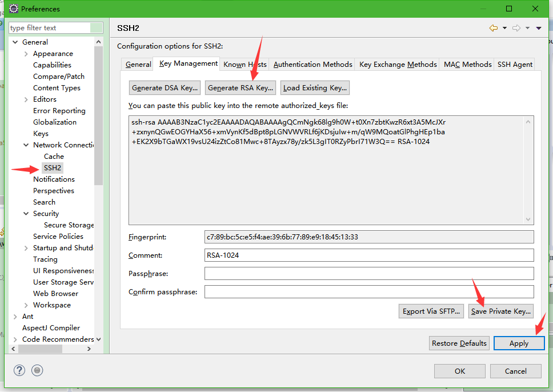Open the back history dropdown arrow
This screenshot has width=553, height=392.
(504, 28)
